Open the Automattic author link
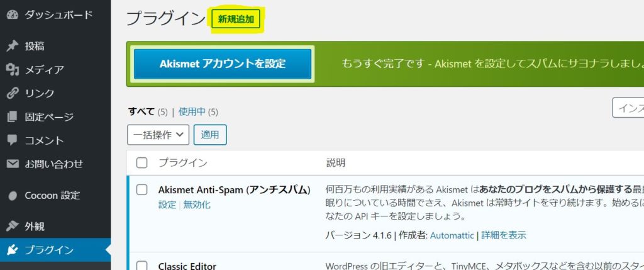 pyautogui.click(x=452, y=235)
